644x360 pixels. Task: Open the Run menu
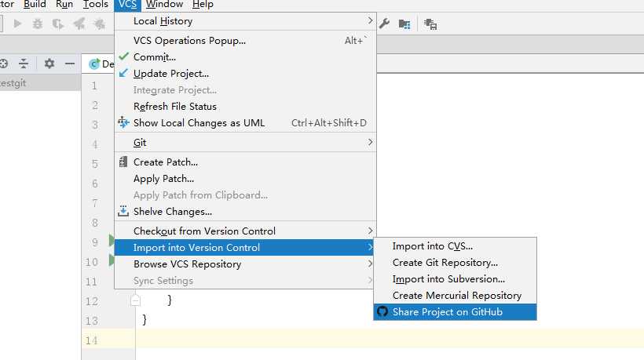(x=64, y=5)
